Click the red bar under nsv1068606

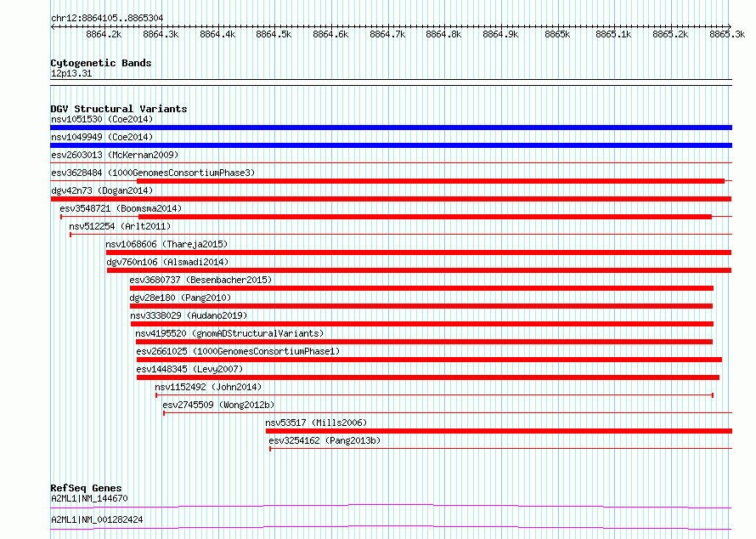click(x=419, y=252)
